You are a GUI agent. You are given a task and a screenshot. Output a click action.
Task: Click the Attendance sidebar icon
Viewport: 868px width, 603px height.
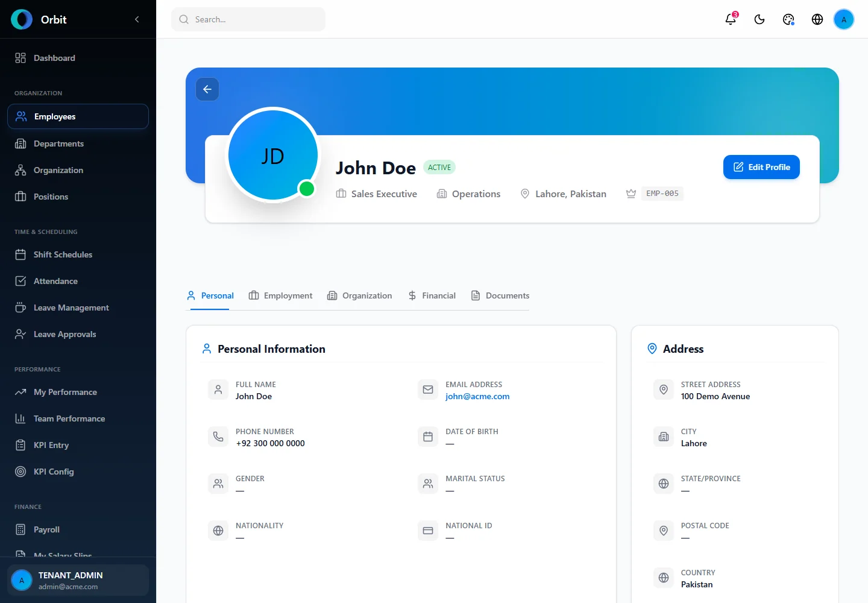20,281
